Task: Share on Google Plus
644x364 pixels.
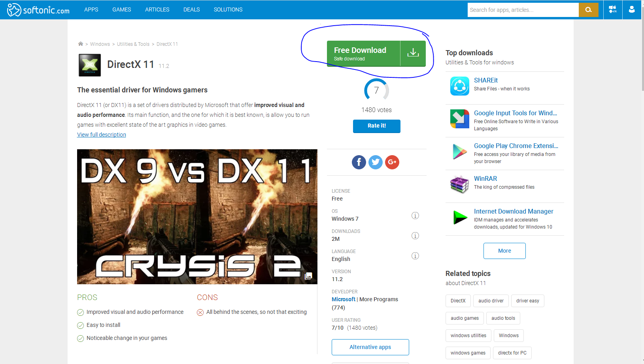Action: point(392,162)
